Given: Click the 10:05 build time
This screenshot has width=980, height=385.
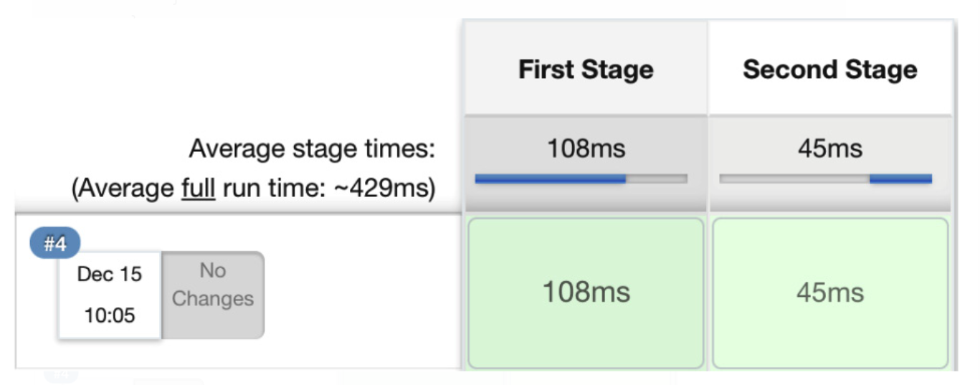Looking at the screenshot, I should tap(110, 315).
